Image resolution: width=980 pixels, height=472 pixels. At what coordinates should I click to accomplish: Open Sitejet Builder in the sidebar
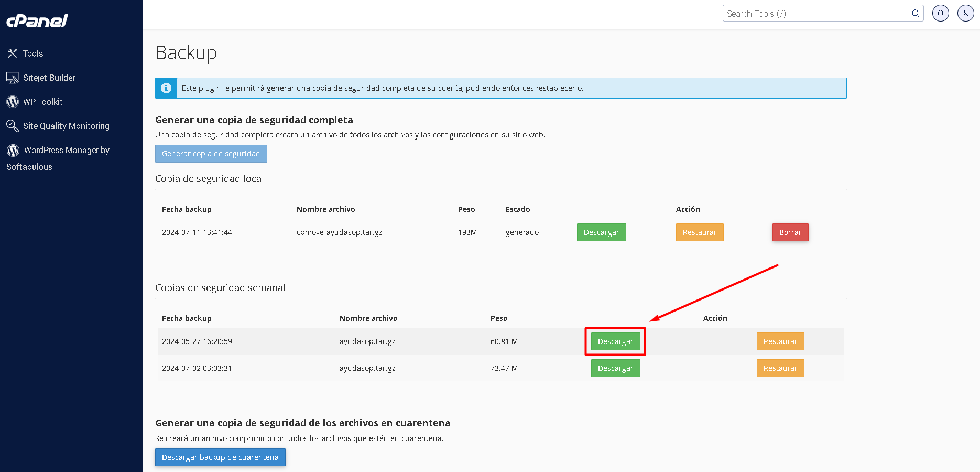click(49, 78)
